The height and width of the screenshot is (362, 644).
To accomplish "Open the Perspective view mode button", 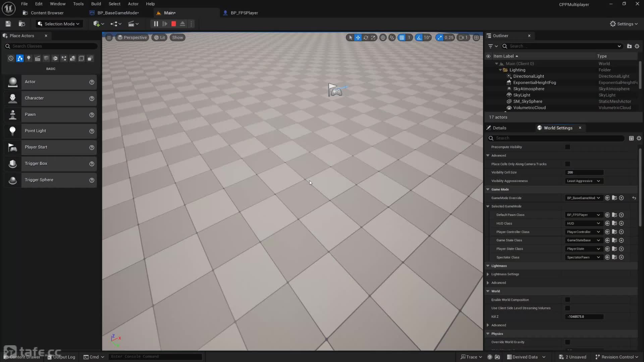I will (x=132, y=38).
